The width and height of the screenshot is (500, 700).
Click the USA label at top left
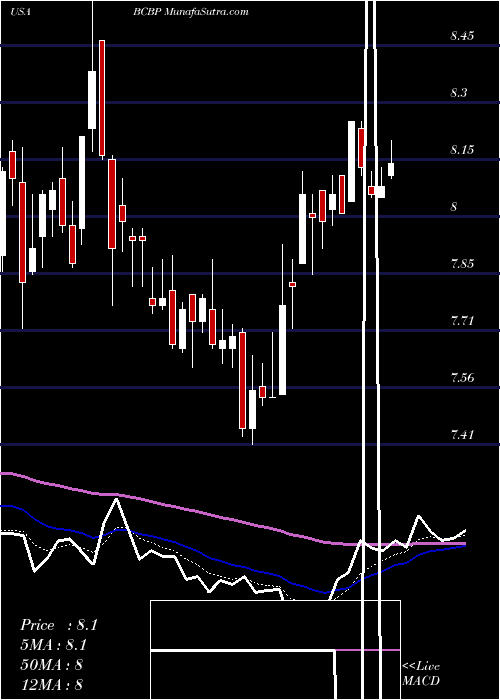(x=21, y=12)
